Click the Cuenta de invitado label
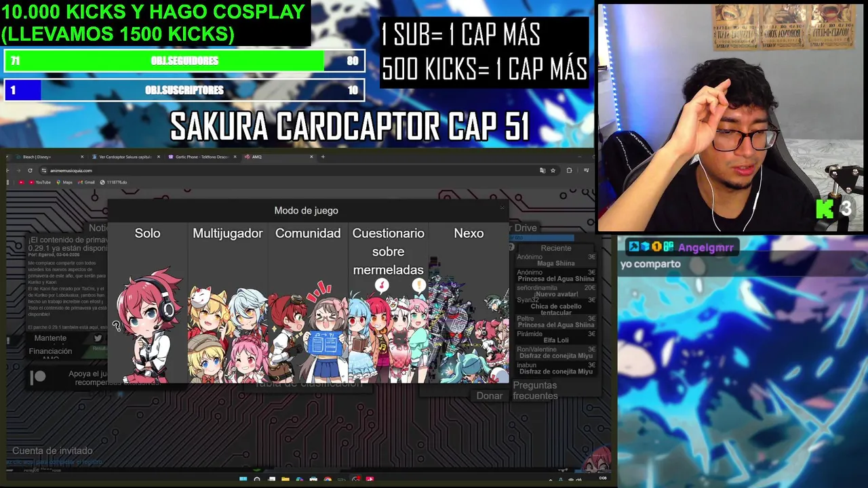This screenshot has width=868, height=488. [x=52, y=451]
